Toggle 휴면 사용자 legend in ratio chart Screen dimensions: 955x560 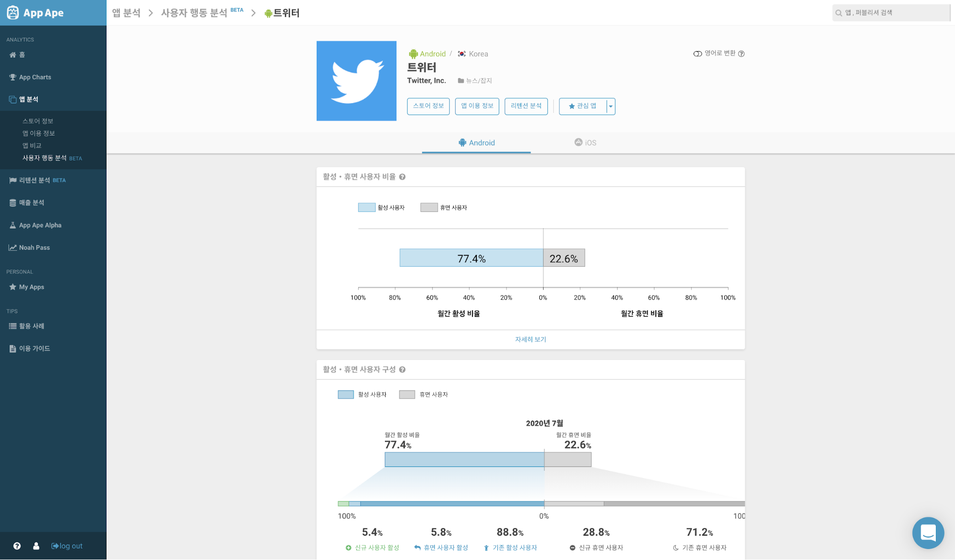[x=444, y=208]
